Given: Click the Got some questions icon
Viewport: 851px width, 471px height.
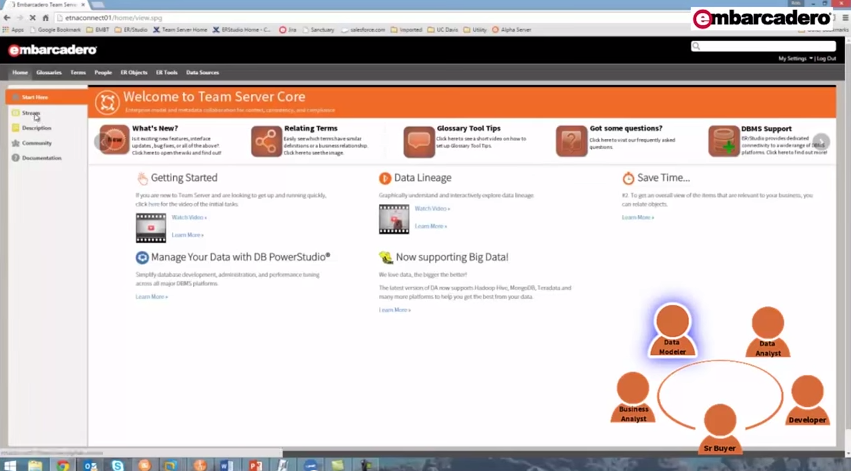Looking at the screenshot, I should click(571, 142).
